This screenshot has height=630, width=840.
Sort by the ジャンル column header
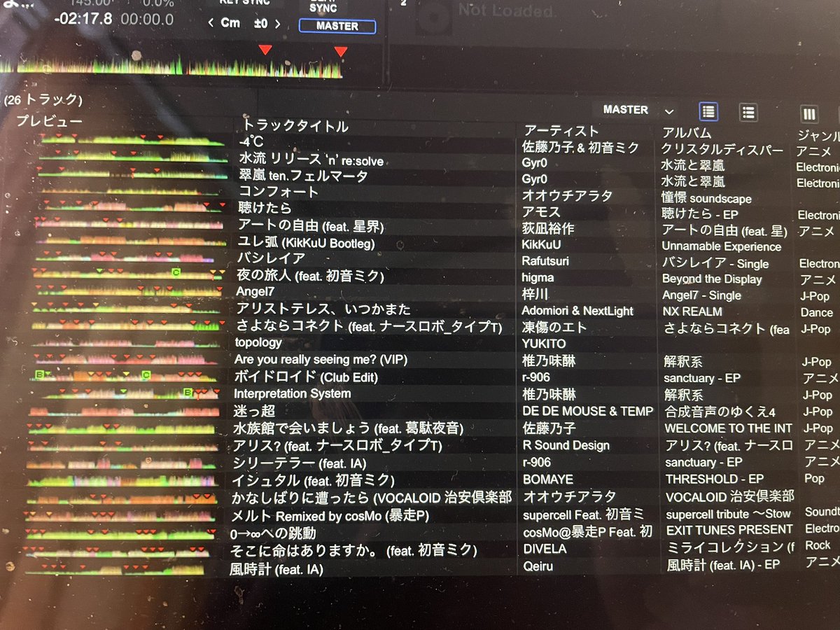coord(818,135)
